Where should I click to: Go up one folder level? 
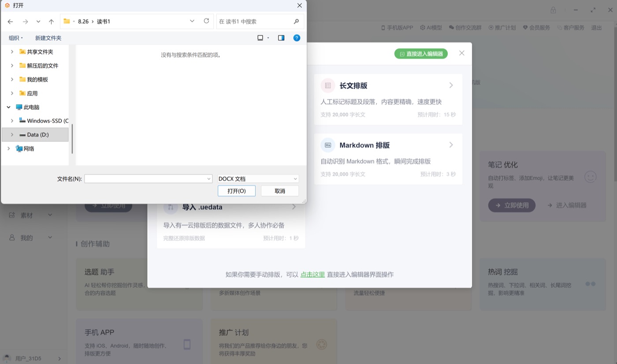pyautogui.click(x=51, y=21)
